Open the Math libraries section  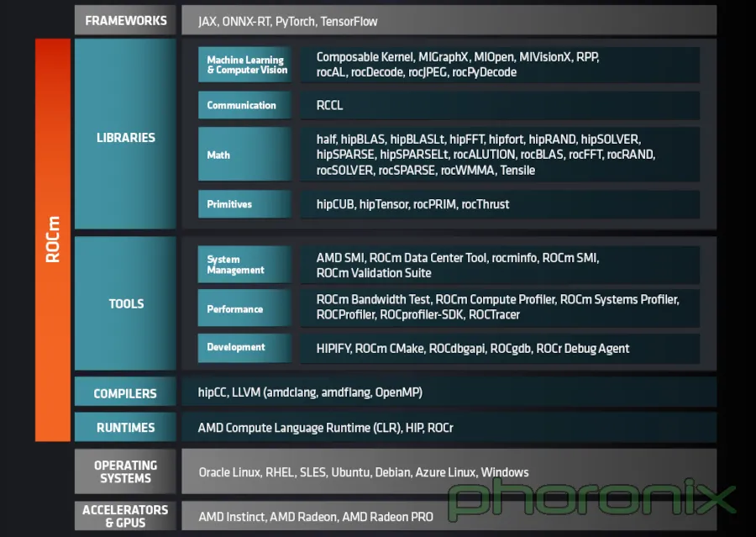pyautogui.click(x=244, y=155)
